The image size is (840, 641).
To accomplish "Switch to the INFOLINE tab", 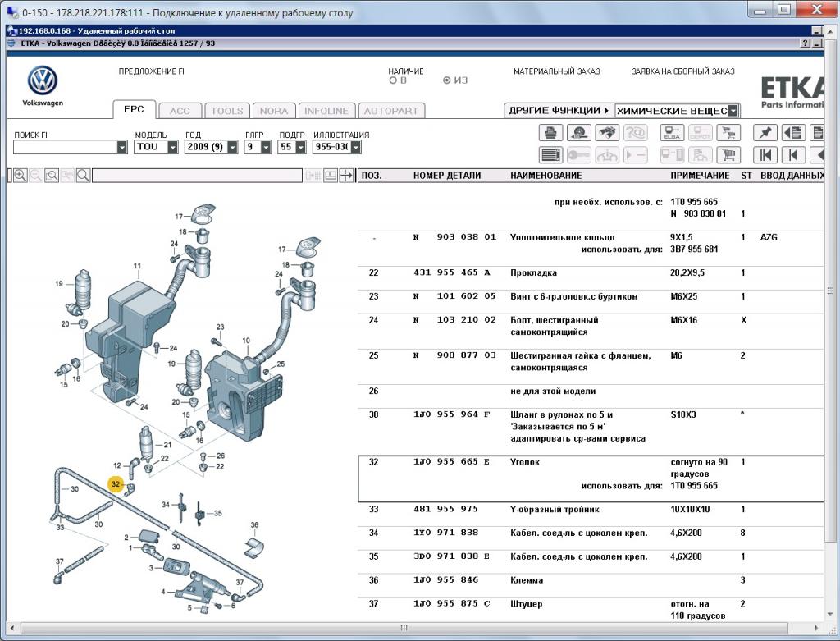I will point(326,111).
